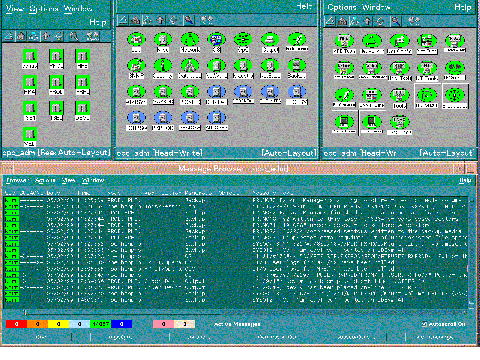Click the green normal severity count swatch
Viewport: 480px width, 360px height.
100,324
